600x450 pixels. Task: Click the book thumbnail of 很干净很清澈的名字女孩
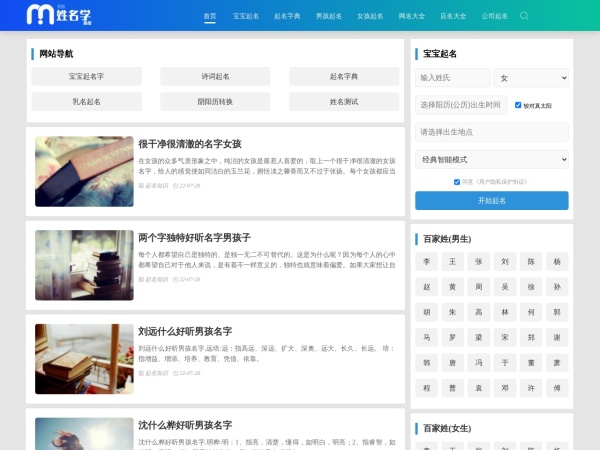point(84,171)
